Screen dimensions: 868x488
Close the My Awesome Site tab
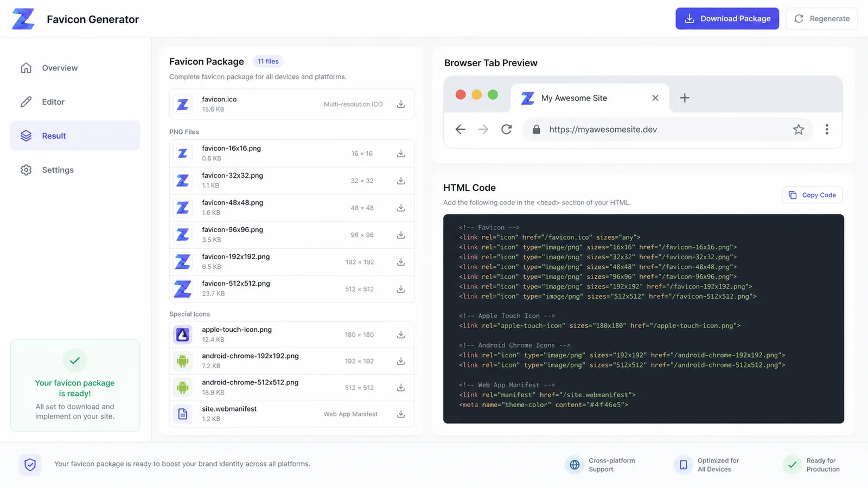click(x=655, y=98)
